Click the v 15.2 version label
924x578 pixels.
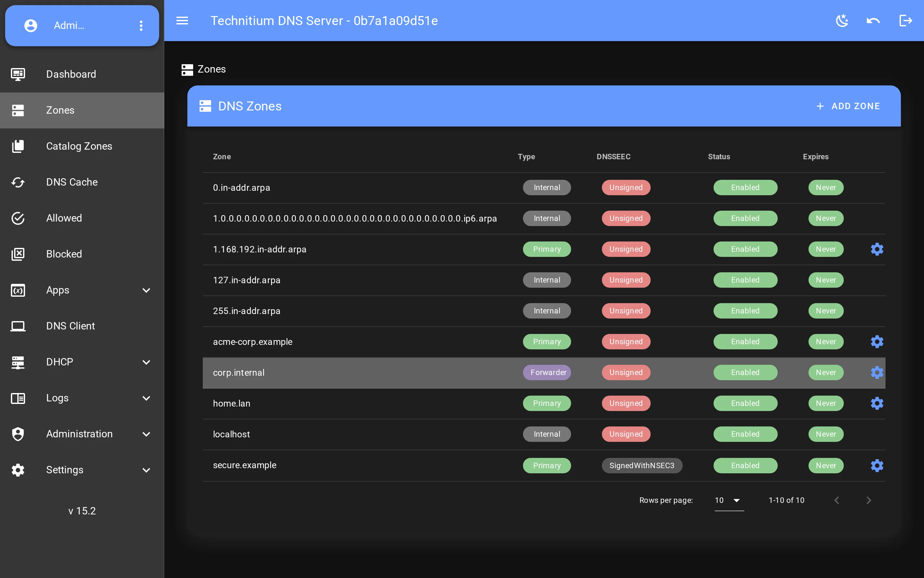pos(82,511)
